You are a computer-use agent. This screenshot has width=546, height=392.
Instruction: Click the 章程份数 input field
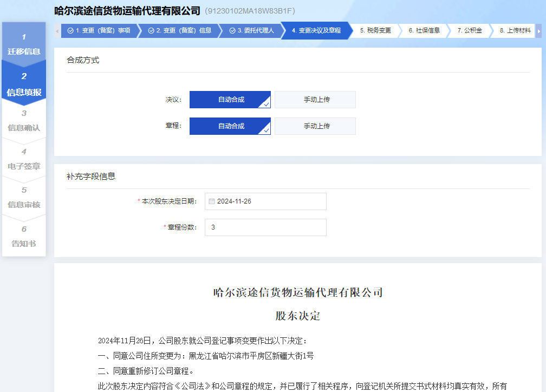[x=265, y=227]
